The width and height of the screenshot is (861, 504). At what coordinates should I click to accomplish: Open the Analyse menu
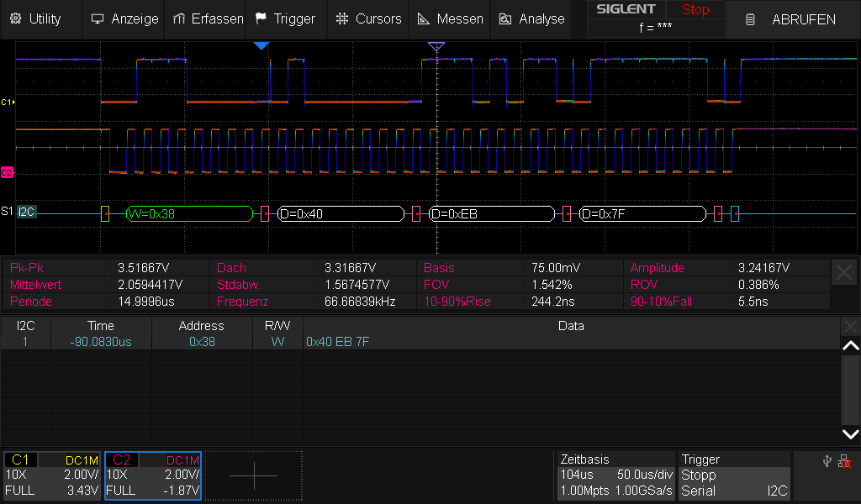click(531, 18)
